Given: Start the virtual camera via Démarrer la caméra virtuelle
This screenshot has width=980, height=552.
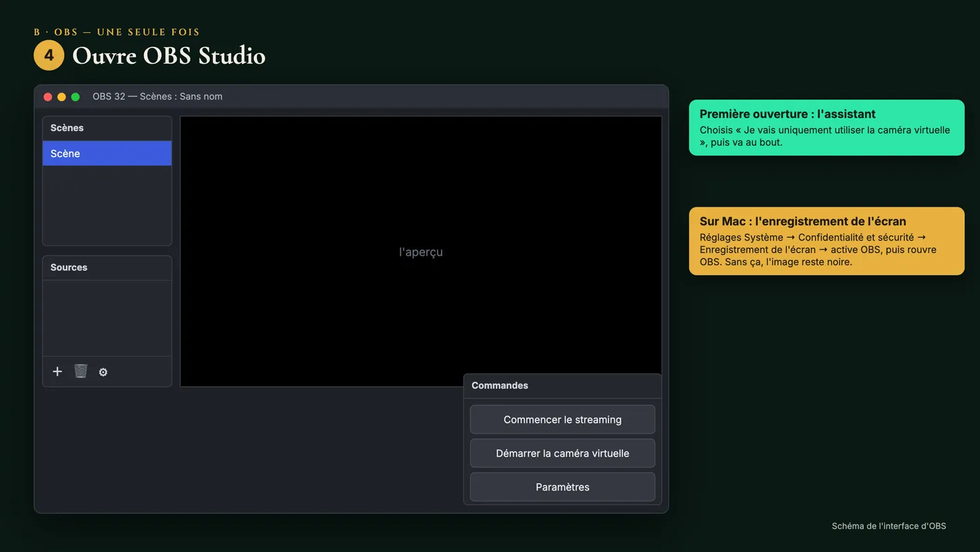Looking at the screenshot, I should tap(563, 453).
